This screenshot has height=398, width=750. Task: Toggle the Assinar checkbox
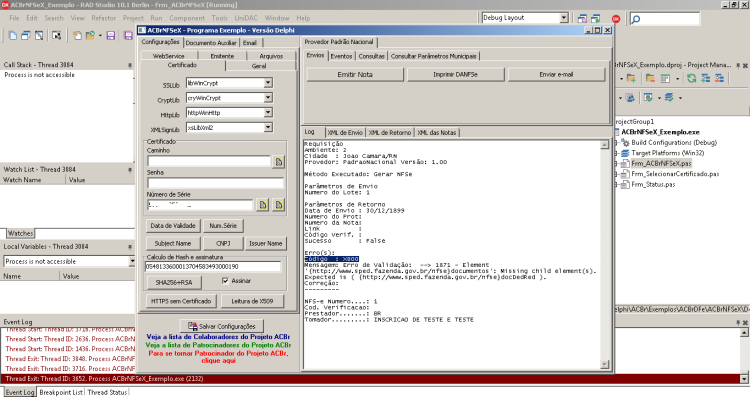225,281
